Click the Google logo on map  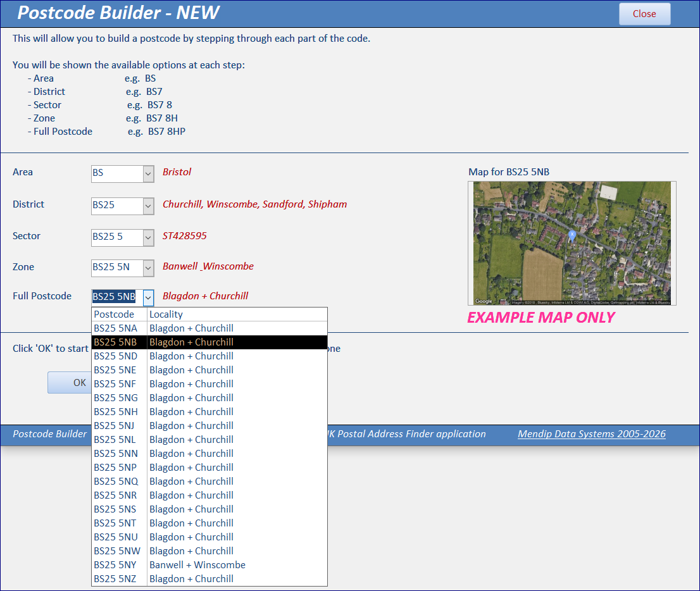click(484, 301)
